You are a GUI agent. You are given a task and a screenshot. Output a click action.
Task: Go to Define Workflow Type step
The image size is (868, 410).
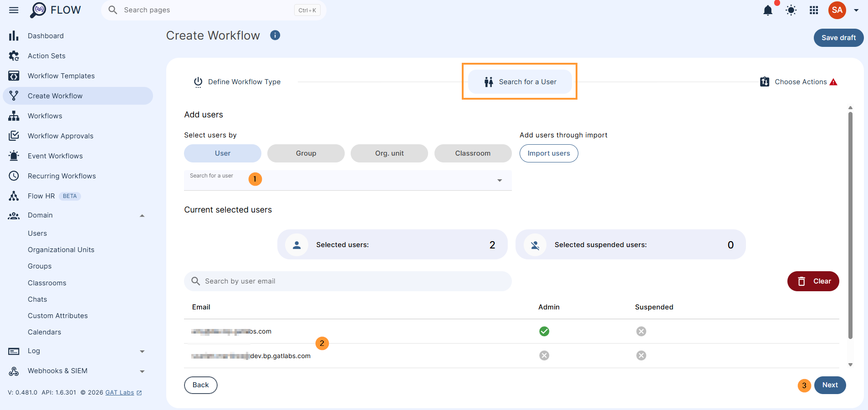pyautogui.click(x=237, y=82)
